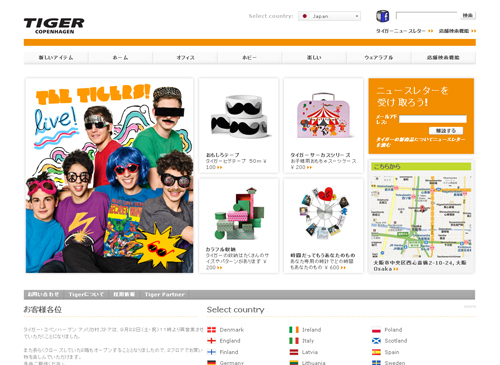Click the search text field in the header
This screenshot has height=365, width=500.
pyautogui.click(x=427, y=15)
